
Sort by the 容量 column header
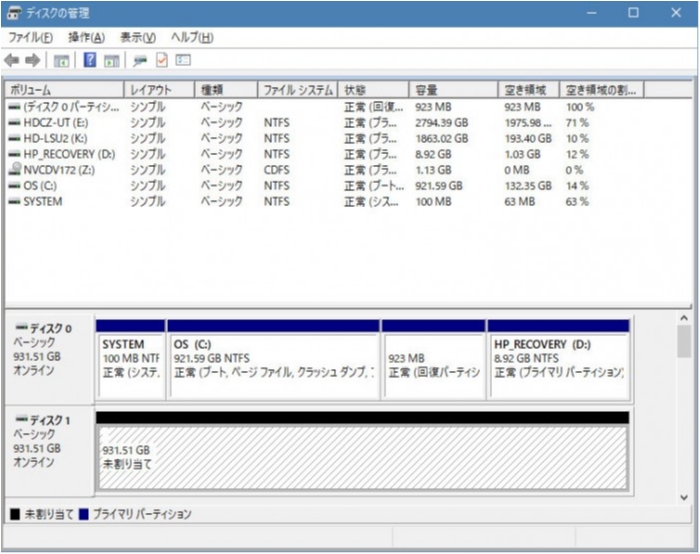455,90
